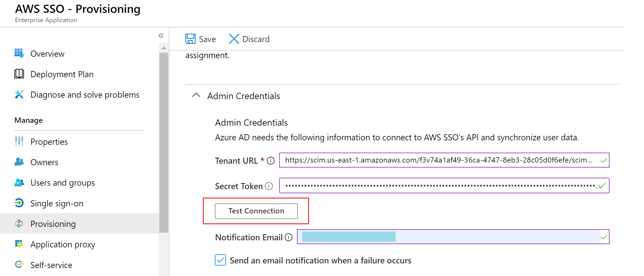
Task: Click the Discard X icon
Action: point(234,39)
